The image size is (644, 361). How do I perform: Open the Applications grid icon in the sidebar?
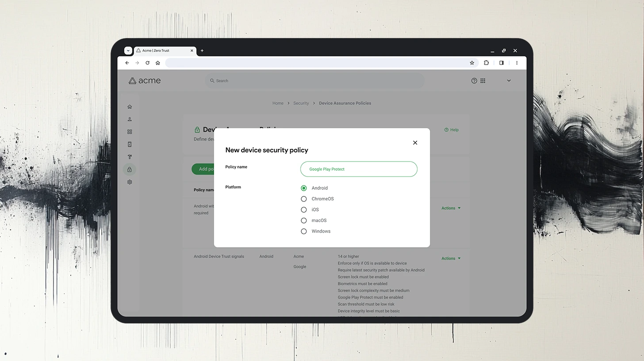(129, 131)
